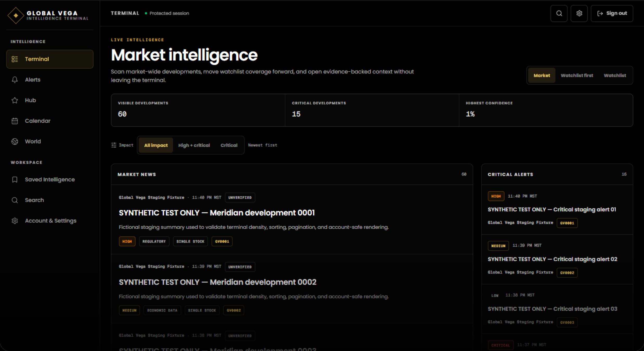Click SINGLE STOCK tag under development 0001
Image resolution: width=644 pixels, height=351 pixels.
190,241
